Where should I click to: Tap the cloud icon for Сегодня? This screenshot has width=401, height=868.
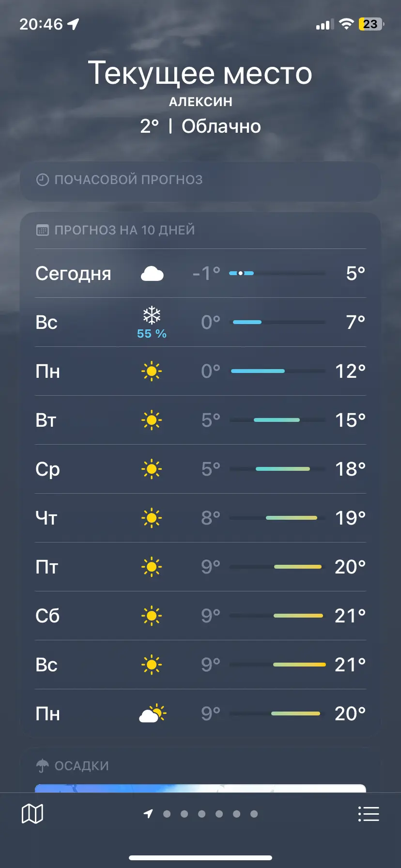[152, 274]
